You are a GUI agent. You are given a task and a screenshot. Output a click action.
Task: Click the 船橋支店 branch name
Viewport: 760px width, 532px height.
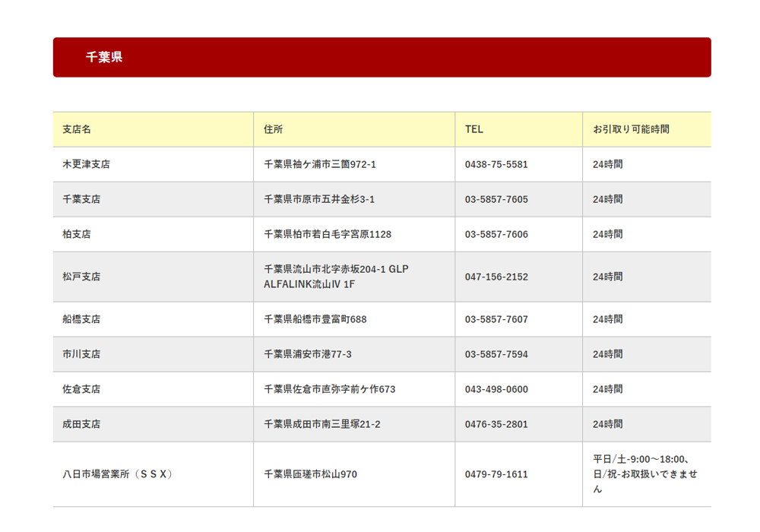(81, 319)
